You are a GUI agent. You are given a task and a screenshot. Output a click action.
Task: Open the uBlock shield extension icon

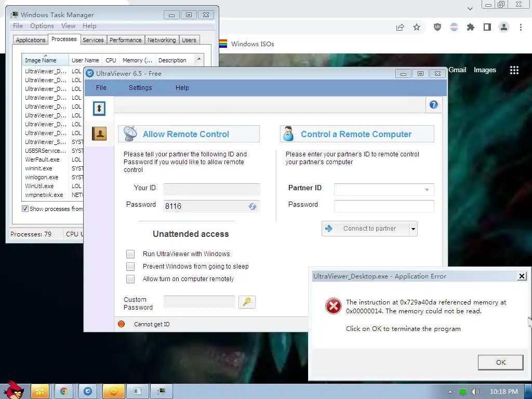click(437, 27)
